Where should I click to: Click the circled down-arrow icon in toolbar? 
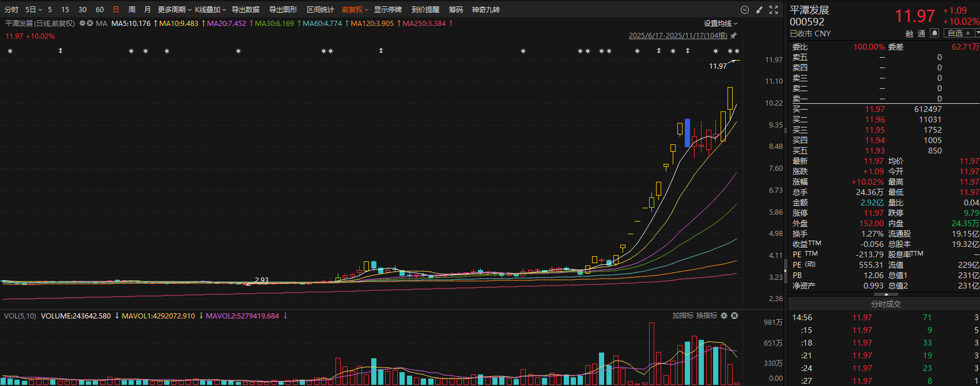745,10
